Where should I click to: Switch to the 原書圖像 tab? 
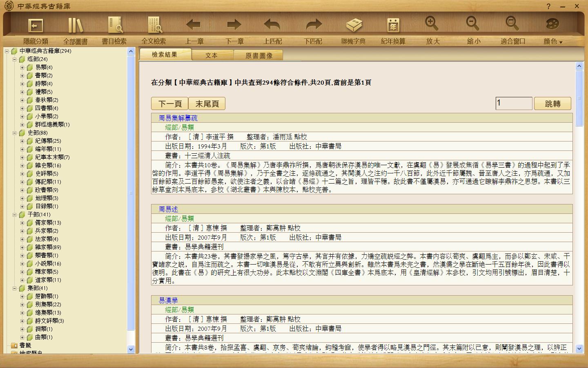(x=258, y=55)
